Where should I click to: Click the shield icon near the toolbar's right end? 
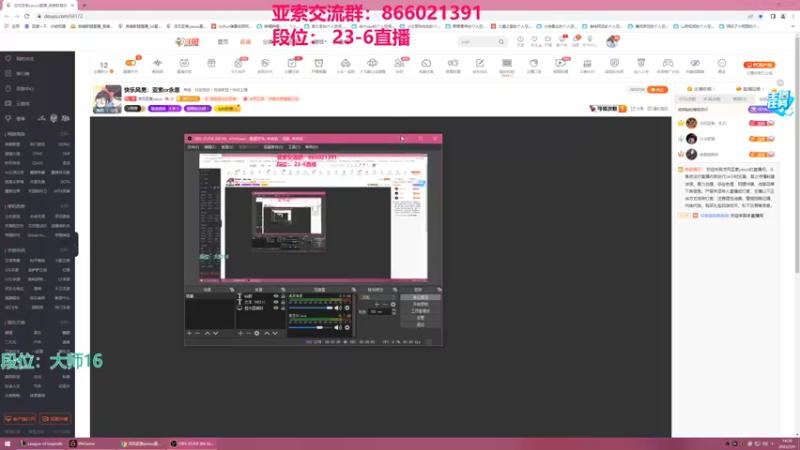(x=614, y=63)
